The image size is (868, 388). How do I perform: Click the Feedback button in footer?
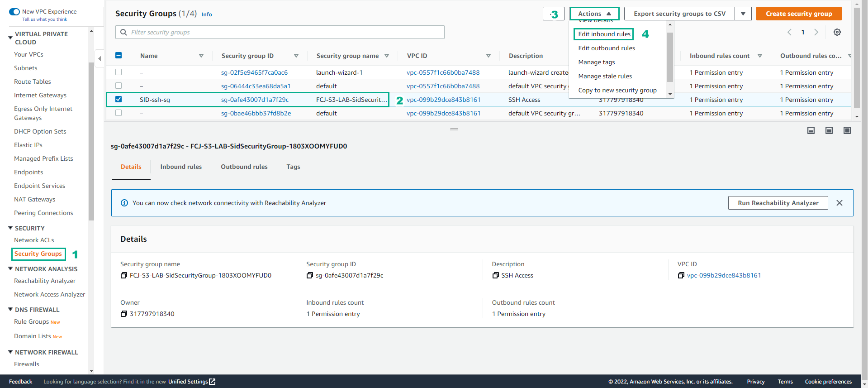pyautogui.click(x=20, y=382)
